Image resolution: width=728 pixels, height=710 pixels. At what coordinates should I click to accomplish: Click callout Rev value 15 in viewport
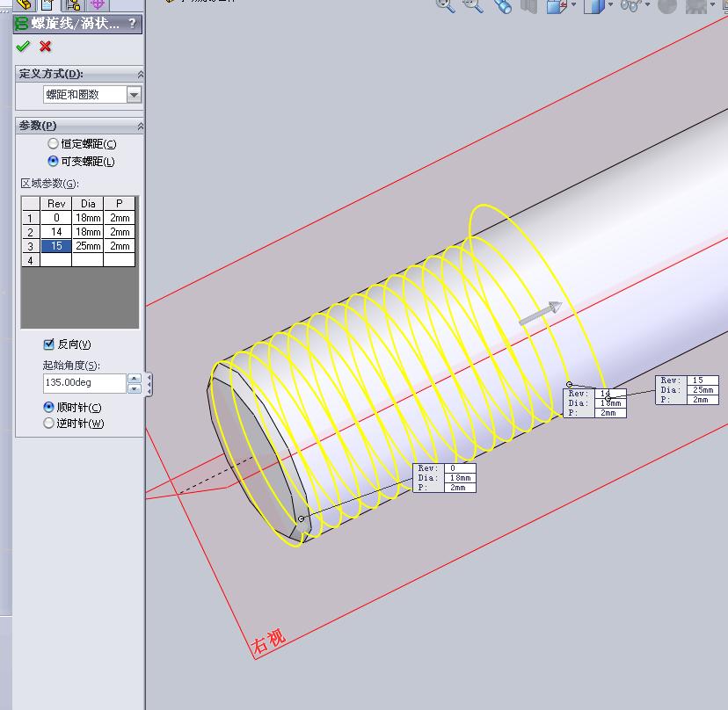[x=703, y=380]
